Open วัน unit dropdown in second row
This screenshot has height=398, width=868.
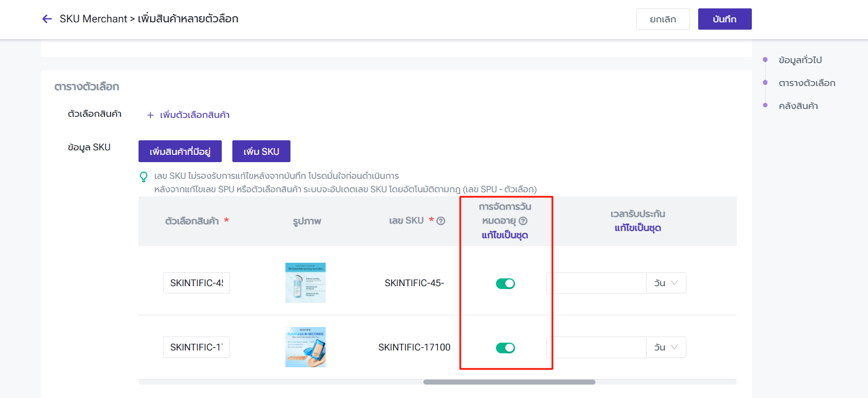tap(666, 348)
